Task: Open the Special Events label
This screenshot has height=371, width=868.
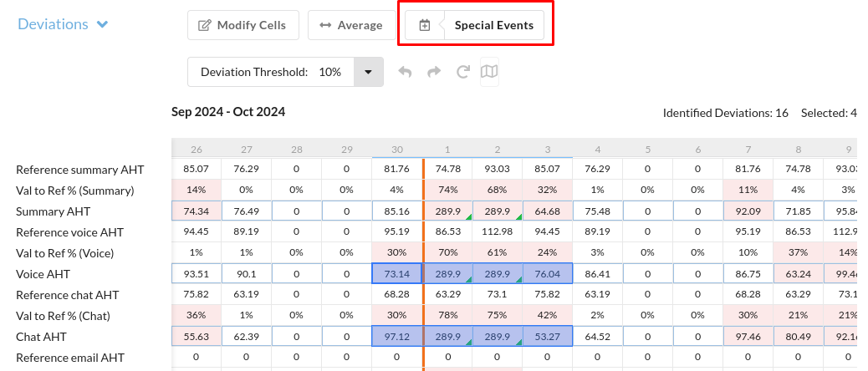Action: (x=493, y=25)
